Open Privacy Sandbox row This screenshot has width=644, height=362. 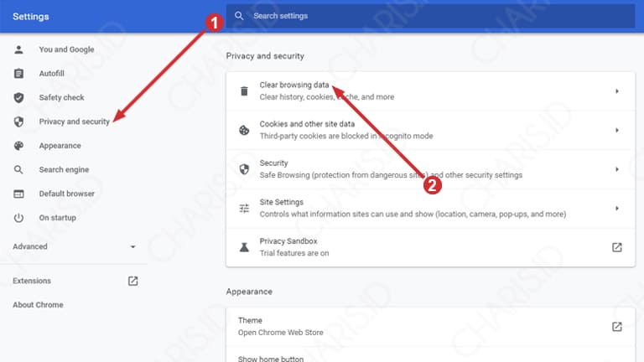point(430,247)
